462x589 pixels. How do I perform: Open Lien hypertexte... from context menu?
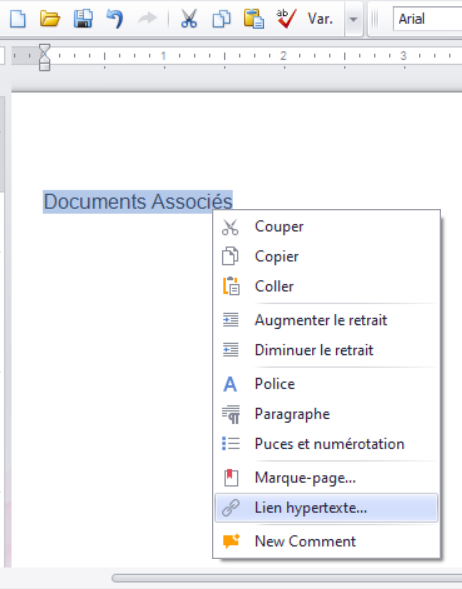pyautogui.click(x=326, y=508)
